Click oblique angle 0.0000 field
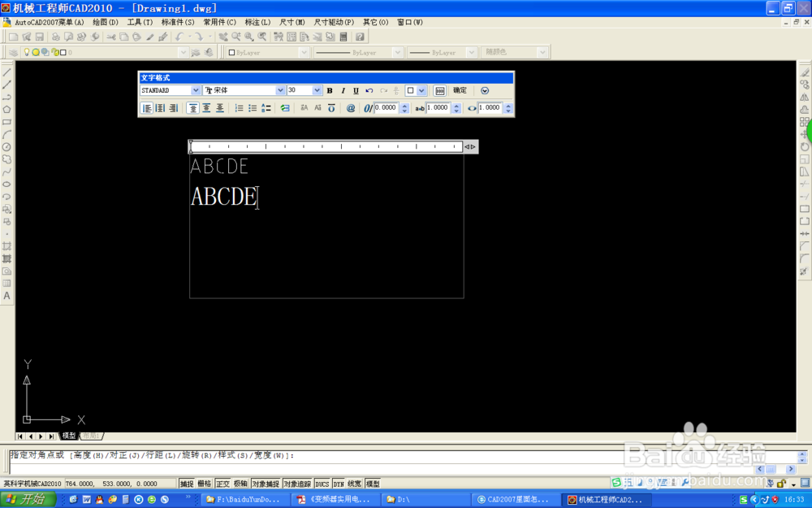812x508 pixels. pos(387,108)
